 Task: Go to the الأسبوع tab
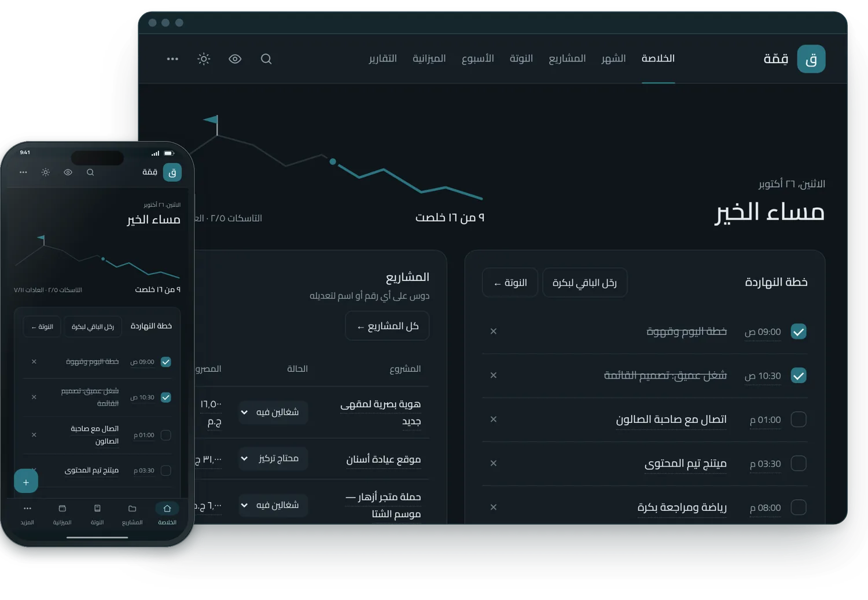(x=478, y=58)
